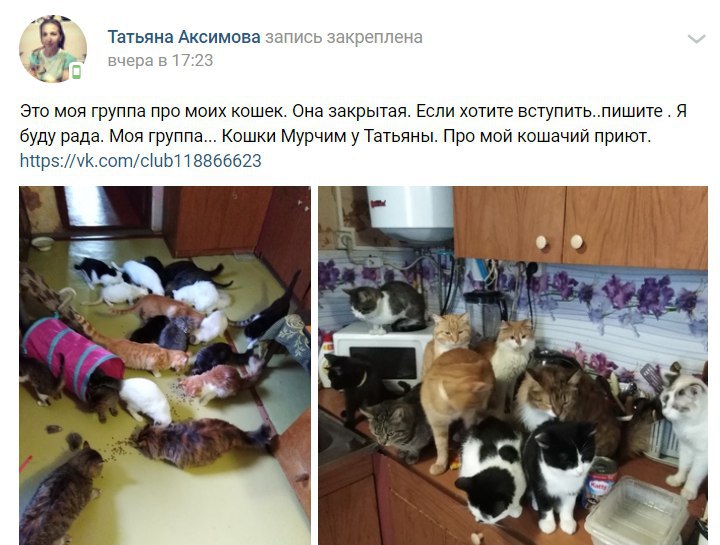Click the white water heater in right photo

(x=410, y=214)
